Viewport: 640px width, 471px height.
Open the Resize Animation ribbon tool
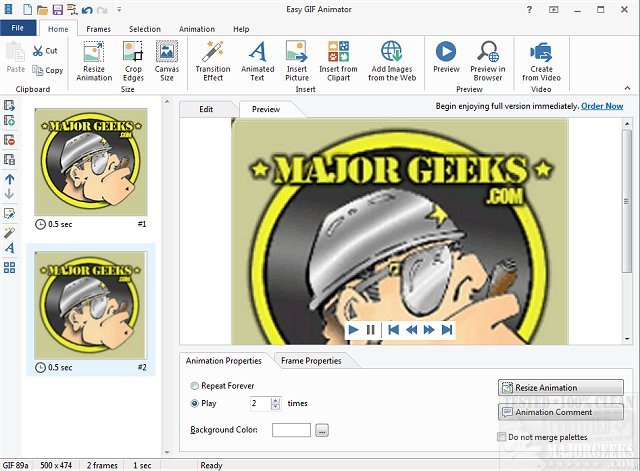pos(94,61)
